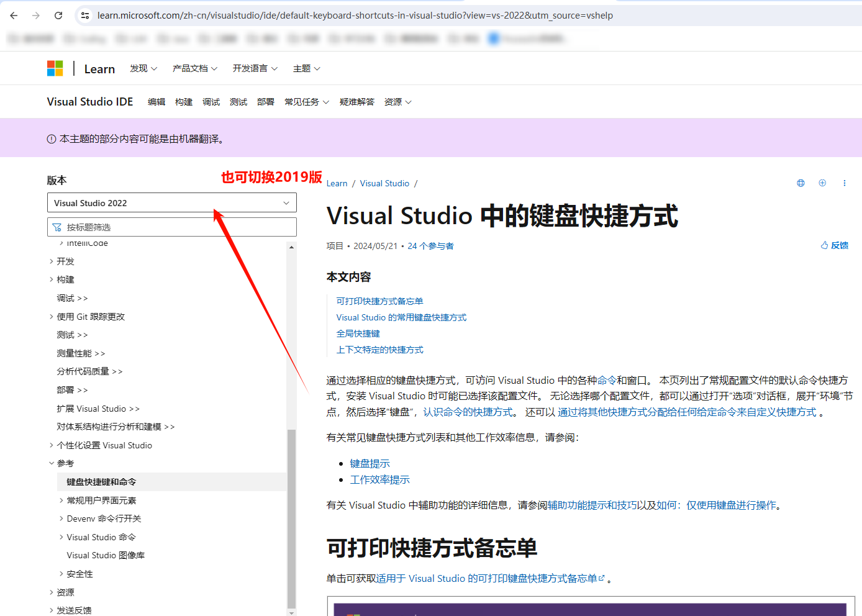Expand the 发现 menu
The height and width of the screenshot is (616, 862).
pyautogui.click(x=143, y=68)
